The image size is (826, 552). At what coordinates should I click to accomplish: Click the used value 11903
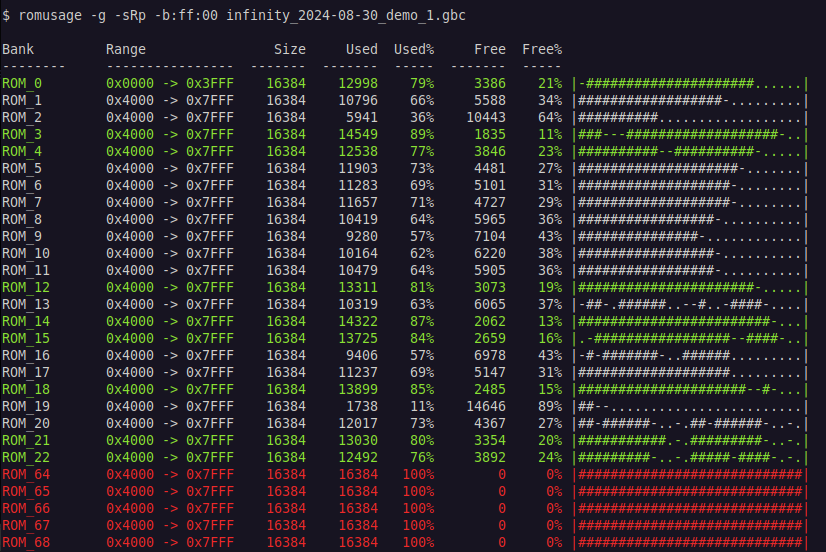(358, 168)
